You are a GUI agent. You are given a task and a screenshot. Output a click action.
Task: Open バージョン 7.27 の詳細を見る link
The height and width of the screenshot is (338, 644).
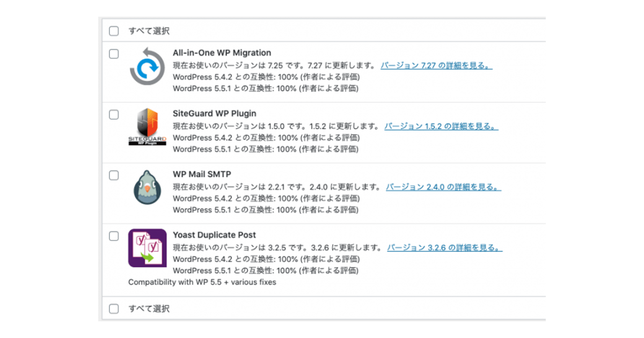pos(436,65)
